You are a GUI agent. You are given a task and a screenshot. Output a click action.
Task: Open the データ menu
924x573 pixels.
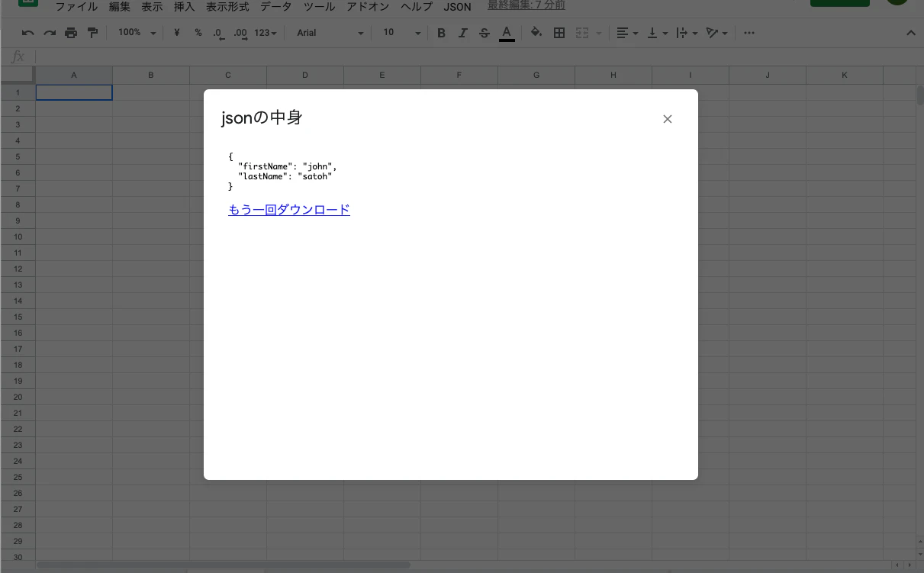[x=276, y=7]
